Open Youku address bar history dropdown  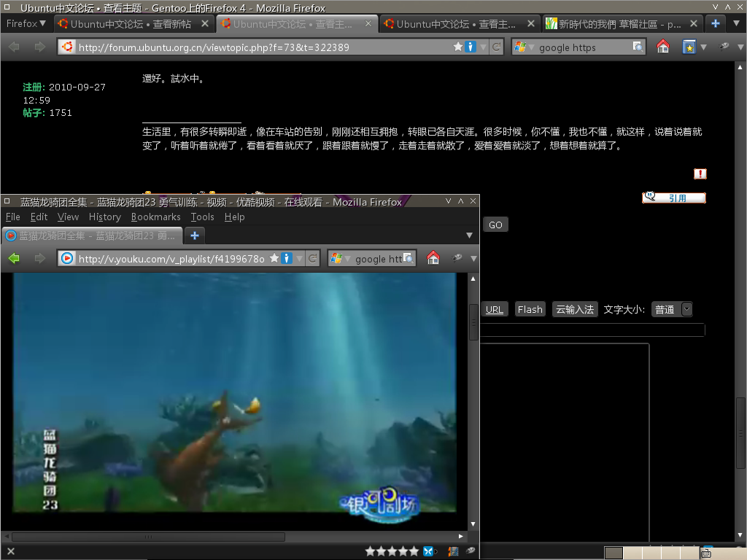tap(299, 259)
